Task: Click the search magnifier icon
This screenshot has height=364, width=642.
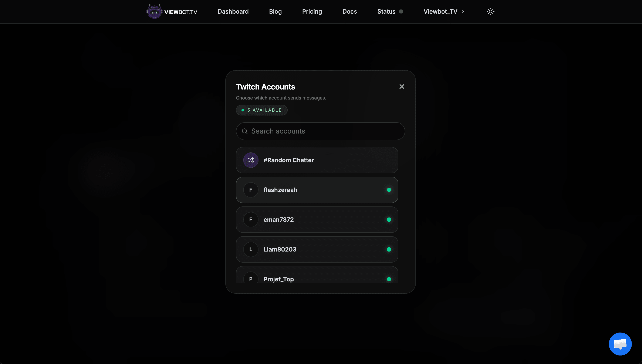Action: 245,131
